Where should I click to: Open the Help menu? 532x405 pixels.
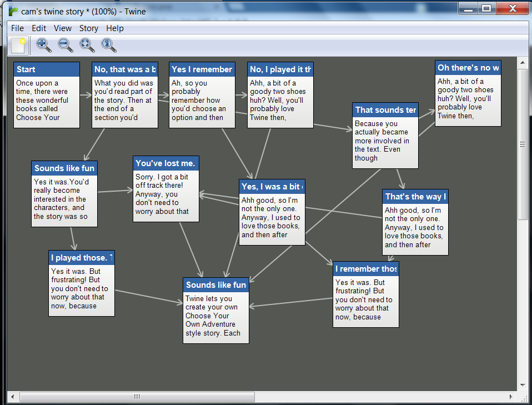click(x=115, y=28)
